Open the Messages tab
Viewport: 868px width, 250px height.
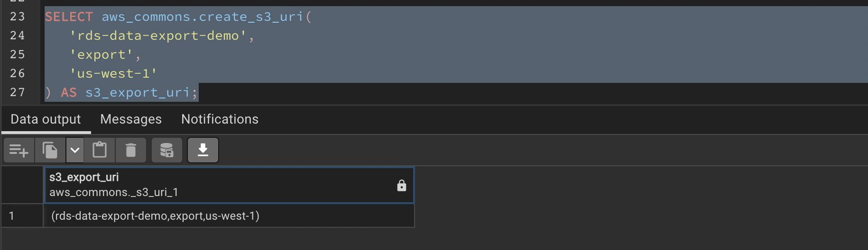click(131, 119)
